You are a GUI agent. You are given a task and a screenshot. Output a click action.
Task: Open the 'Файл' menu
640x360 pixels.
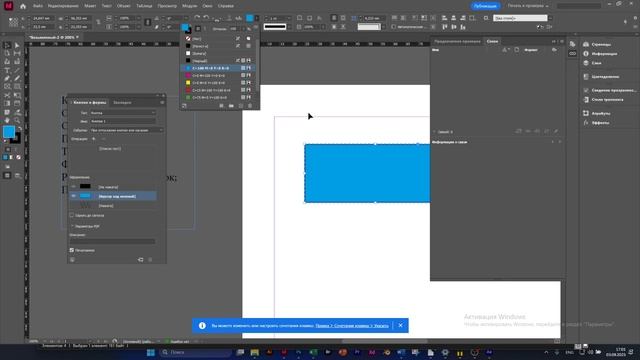tap(38, 6)
